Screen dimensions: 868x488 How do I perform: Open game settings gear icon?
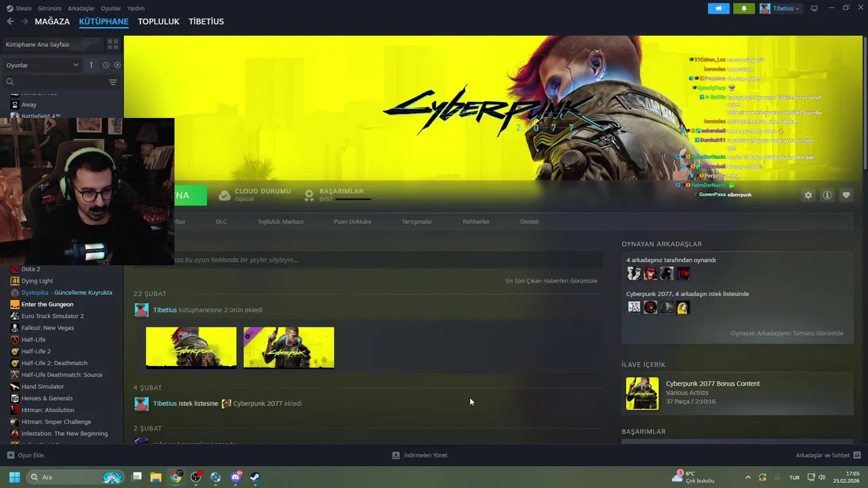point(808,195)
